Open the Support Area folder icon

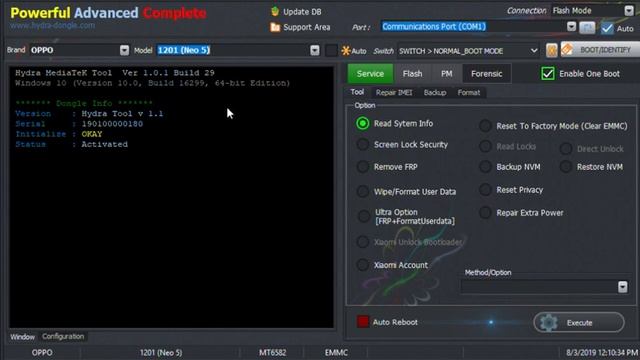(x=275, y=27)
